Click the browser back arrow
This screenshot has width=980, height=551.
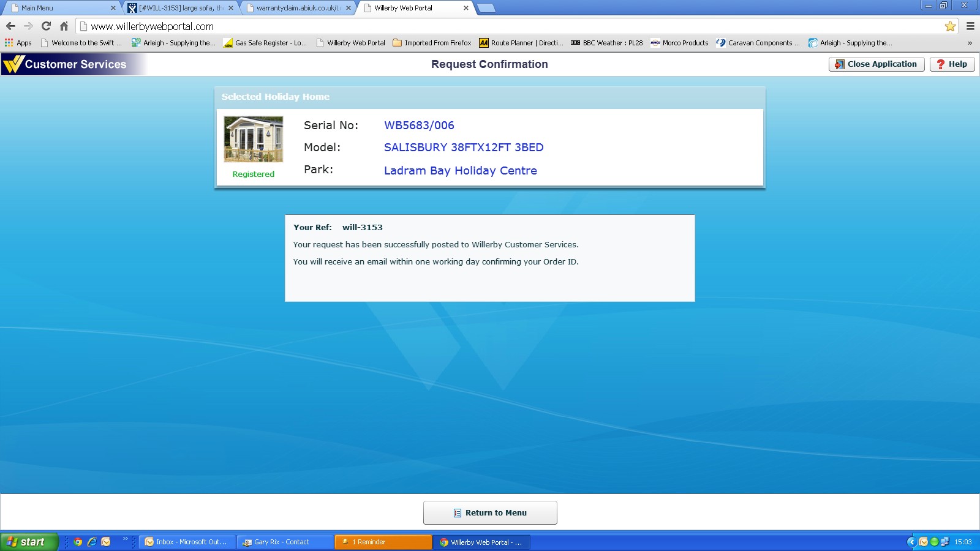(10, 26)
